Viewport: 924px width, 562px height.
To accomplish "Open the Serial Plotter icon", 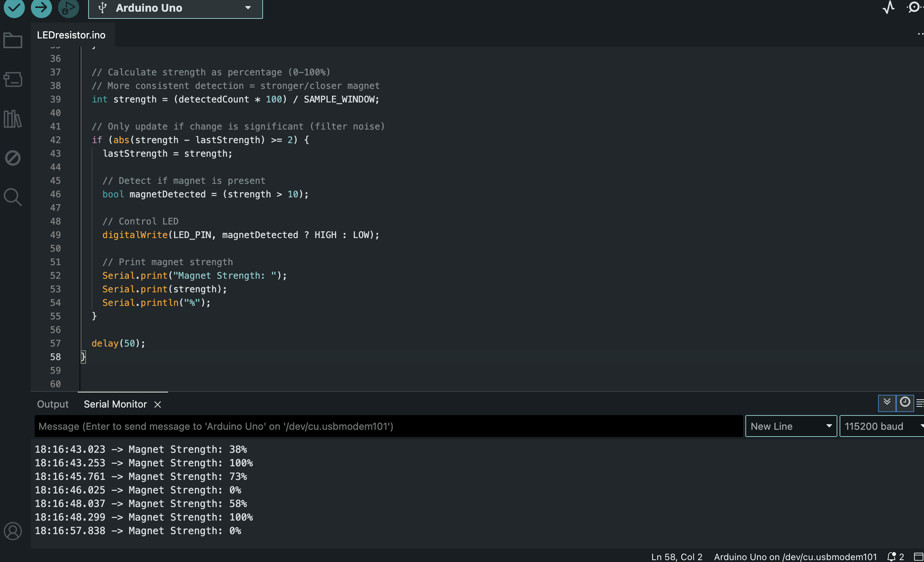I will click(888, 8).
